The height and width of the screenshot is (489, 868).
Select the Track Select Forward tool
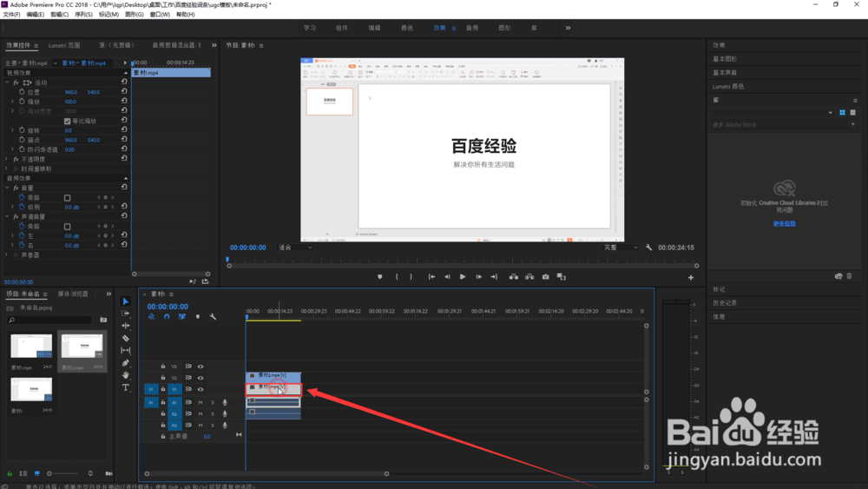click(x=126, y=314)
